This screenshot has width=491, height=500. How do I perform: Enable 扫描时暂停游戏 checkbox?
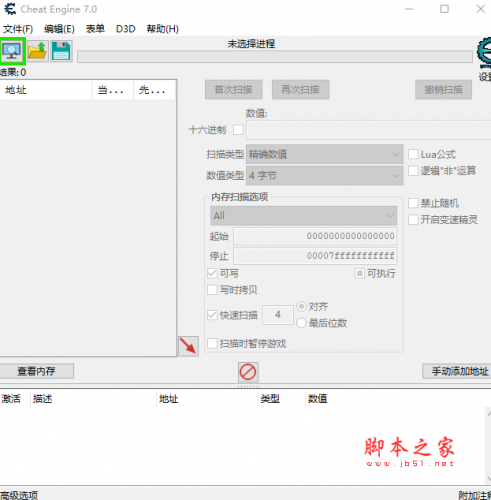pos(212,344)
